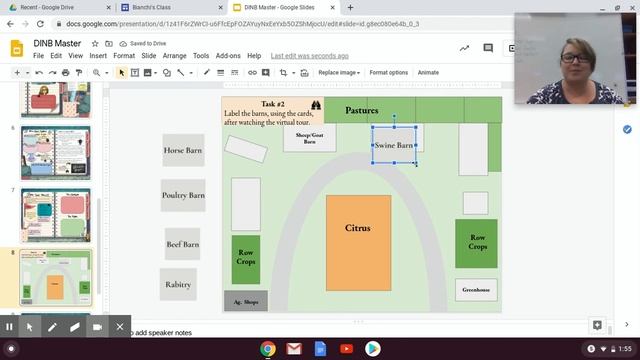Open the Slides home logo
Viewport: 640px width, 360px height.
17,49
